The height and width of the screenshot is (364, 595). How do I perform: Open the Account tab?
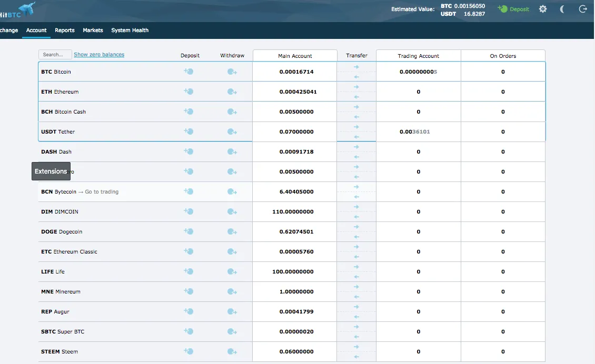pyautogui.click(x=36, y=31)
